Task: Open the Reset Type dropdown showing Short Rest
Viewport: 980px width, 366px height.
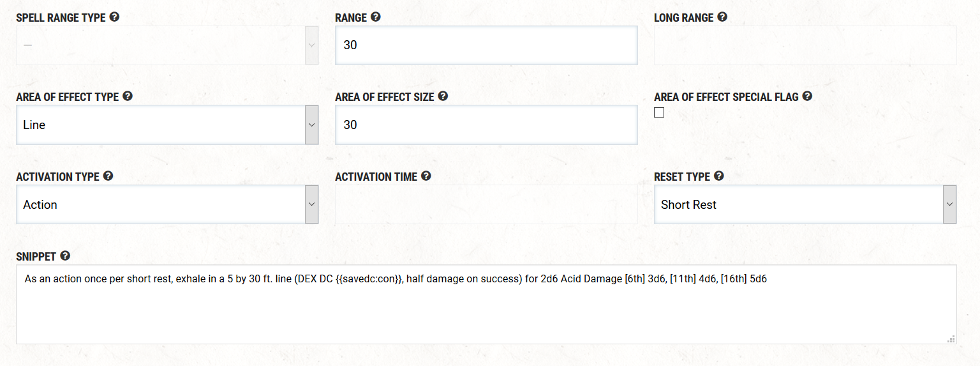Action: [x=805, y=204]
